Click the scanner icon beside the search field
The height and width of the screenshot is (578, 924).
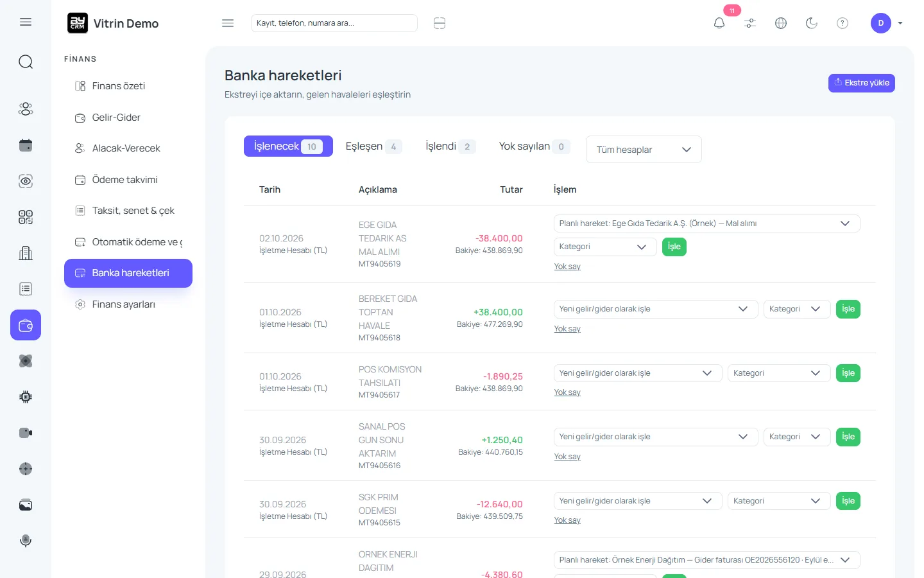click(440, 23)
